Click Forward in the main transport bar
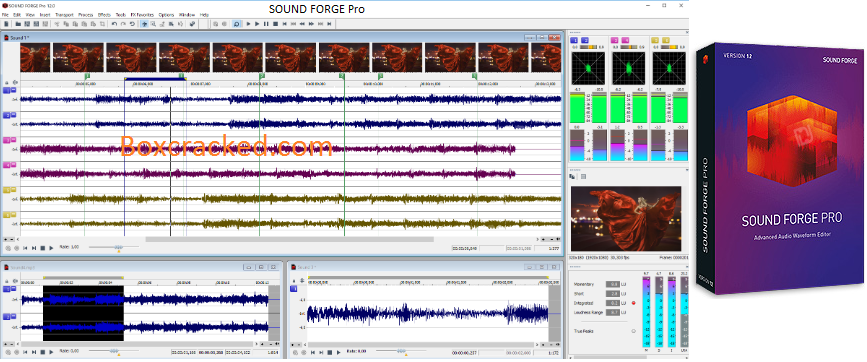The height and width of the screenshot is (362, 867). [x=311, y=24]
